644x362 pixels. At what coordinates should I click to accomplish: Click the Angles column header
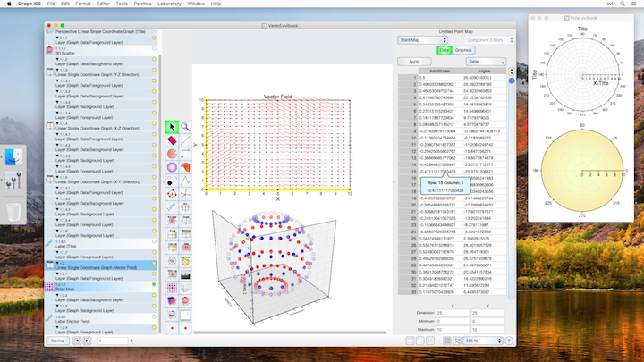(484, 71)
